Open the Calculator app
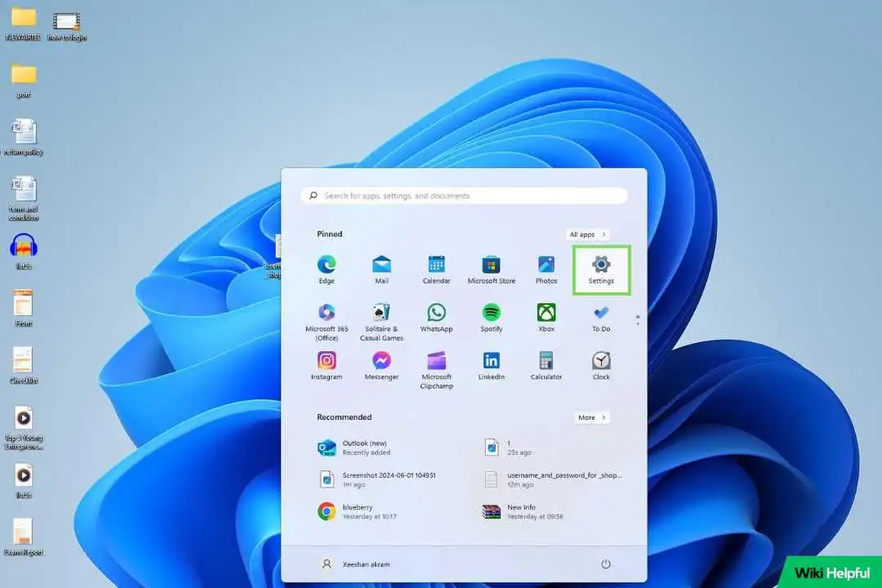 click(546, 366)
